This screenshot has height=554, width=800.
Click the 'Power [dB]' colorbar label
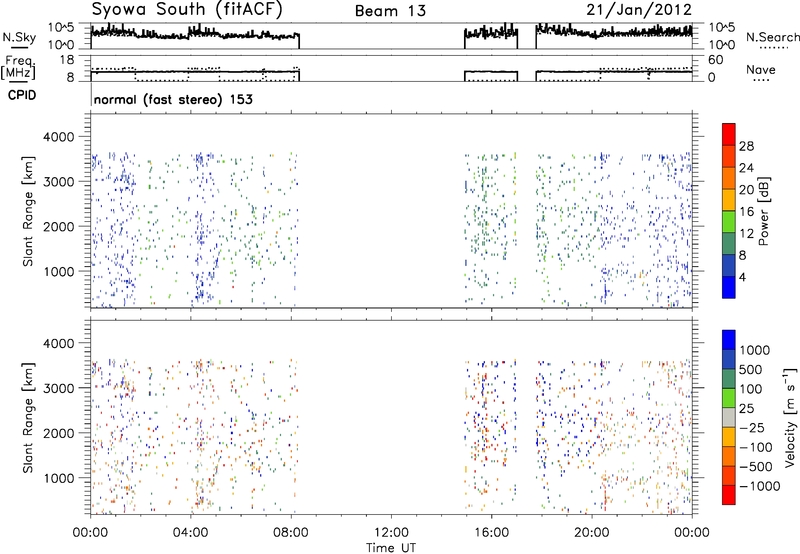tap(763, 211)
